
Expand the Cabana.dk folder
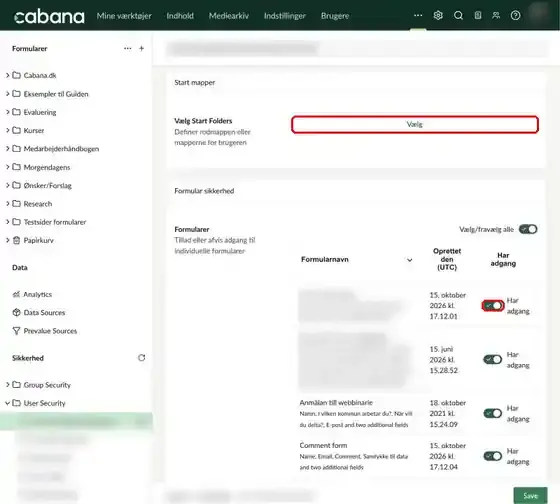click(x=8, y=75)
